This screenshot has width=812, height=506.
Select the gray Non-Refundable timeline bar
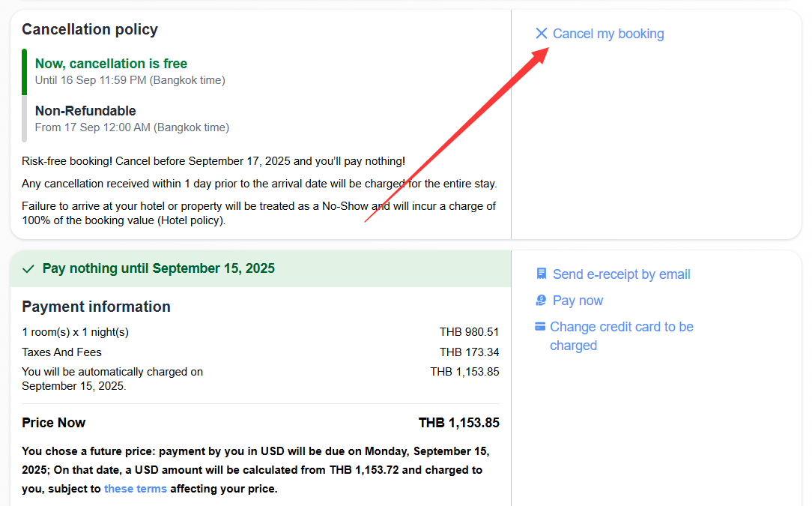[25, 118]
